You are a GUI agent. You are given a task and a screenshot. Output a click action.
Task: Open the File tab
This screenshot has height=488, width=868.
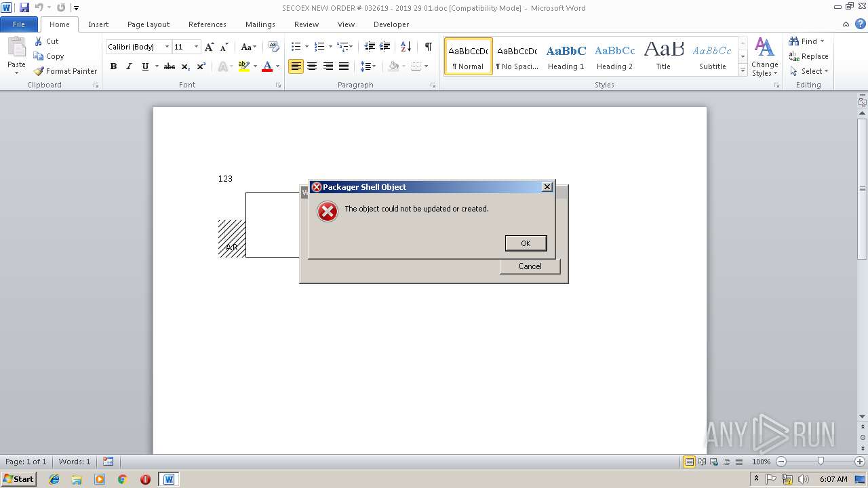[x=19, y=24]
